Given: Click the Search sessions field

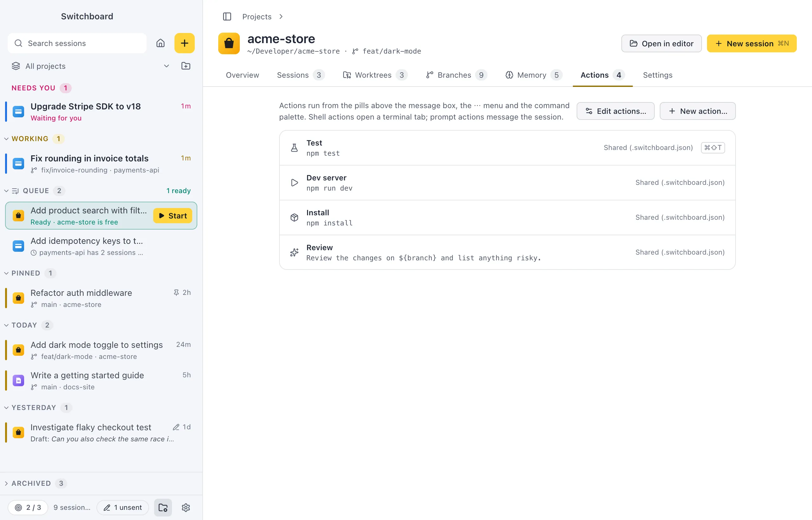Looking at the screenshot, I should 77,43.
